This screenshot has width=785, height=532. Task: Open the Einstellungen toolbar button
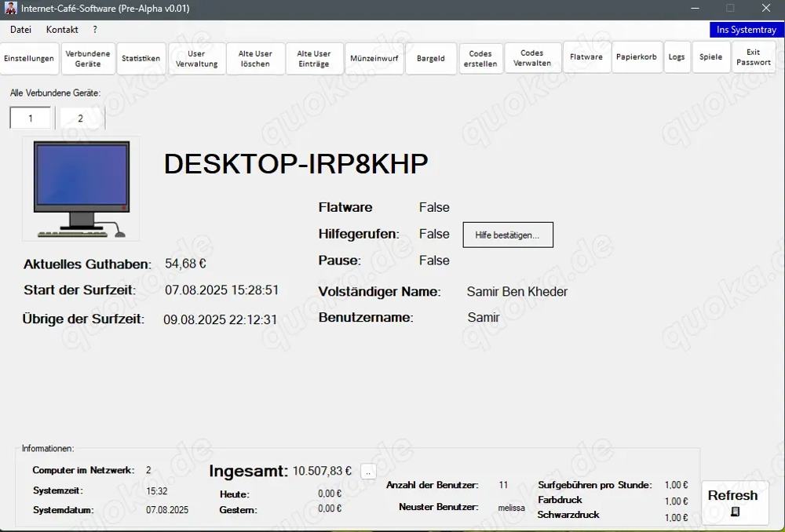pos(29,57)
